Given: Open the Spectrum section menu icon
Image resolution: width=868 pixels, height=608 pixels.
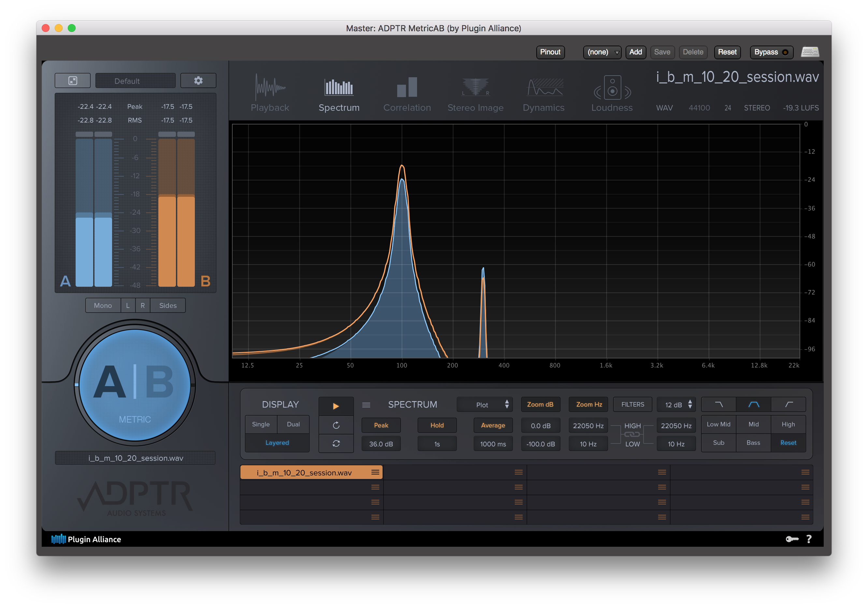Looking at the screenshot, I should point(366,405).
